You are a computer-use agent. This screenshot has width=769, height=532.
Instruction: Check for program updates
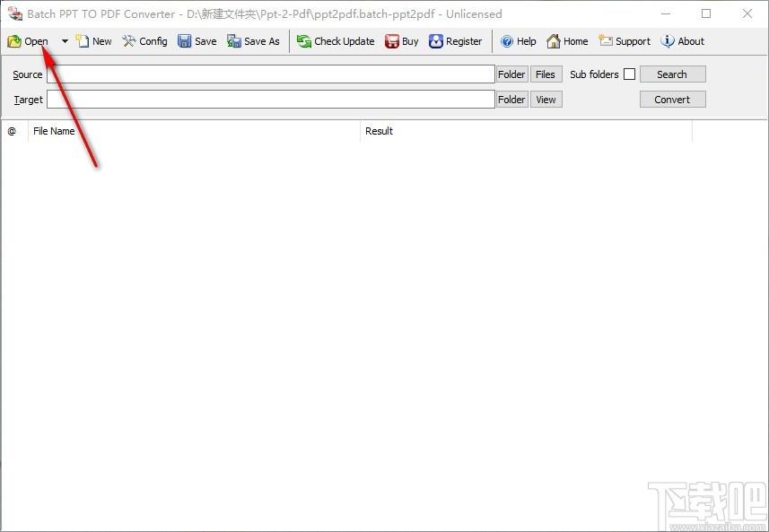[x=336, y=41]
